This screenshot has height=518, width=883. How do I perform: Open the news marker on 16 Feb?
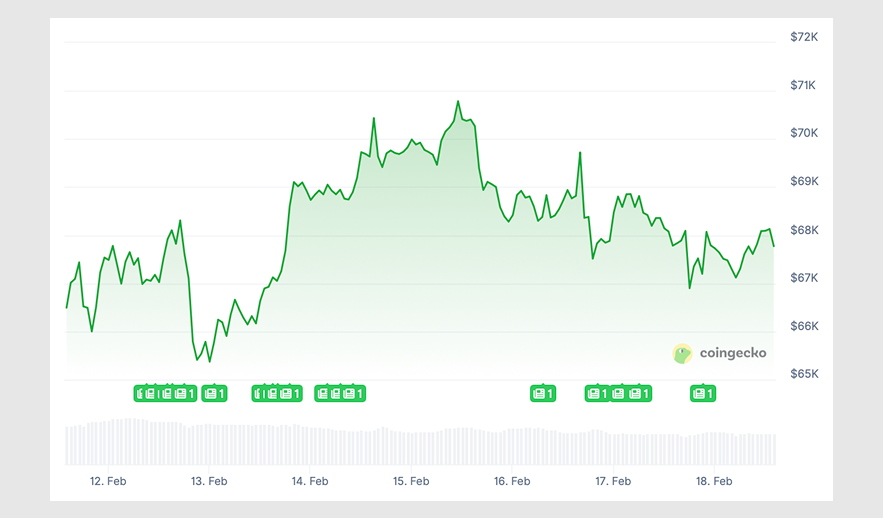tap(542, 393)
